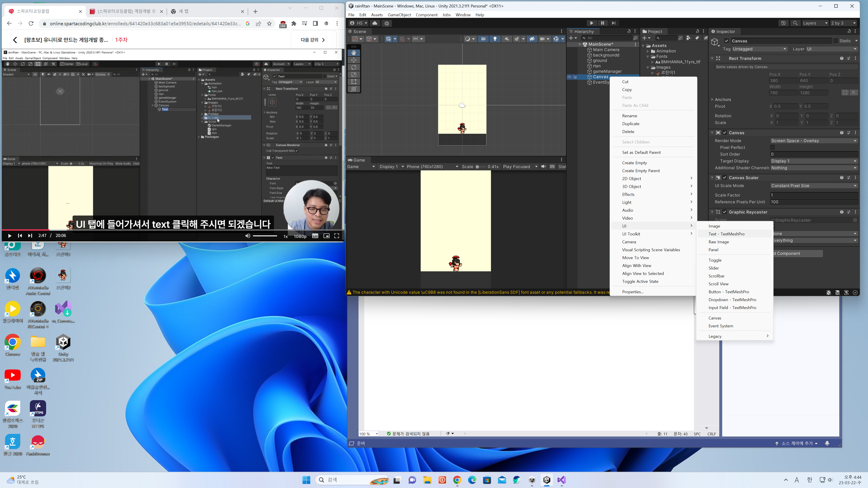The width and height of the screenshot is (868, 488).
Task: Open the Legacy submenu
Action: [x=735, y=336]
